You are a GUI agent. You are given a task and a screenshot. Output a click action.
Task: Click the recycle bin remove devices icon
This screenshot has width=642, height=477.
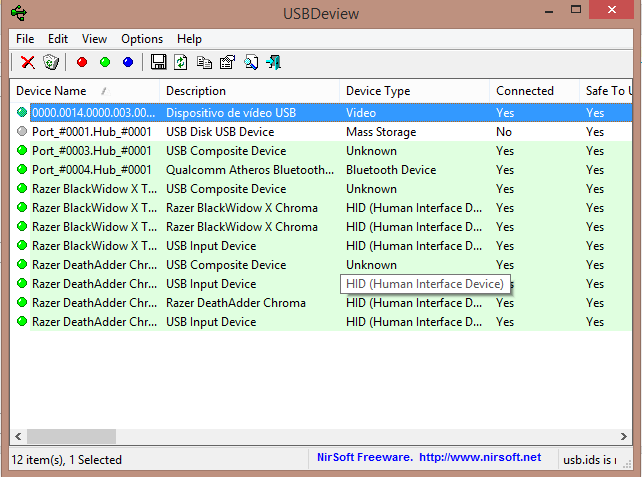tap(51, 63)
